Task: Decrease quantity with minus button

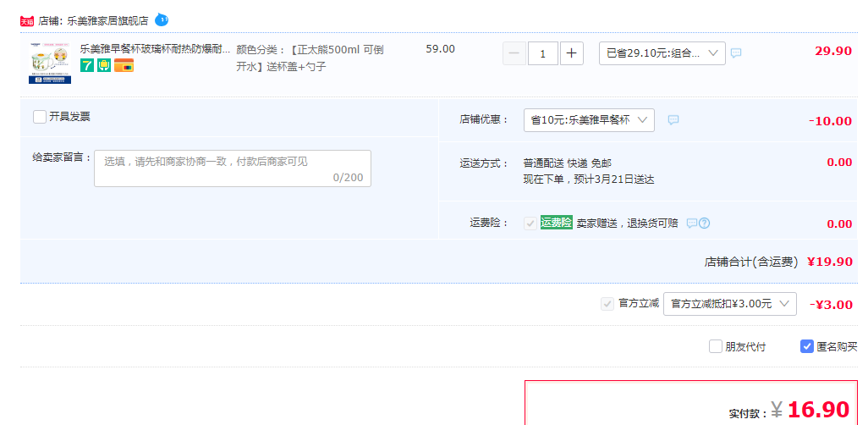Action: click(x=514, y=53)
